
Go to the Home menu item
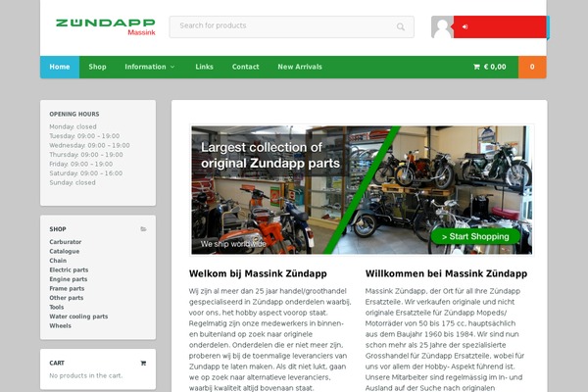[x=60, y=67]
